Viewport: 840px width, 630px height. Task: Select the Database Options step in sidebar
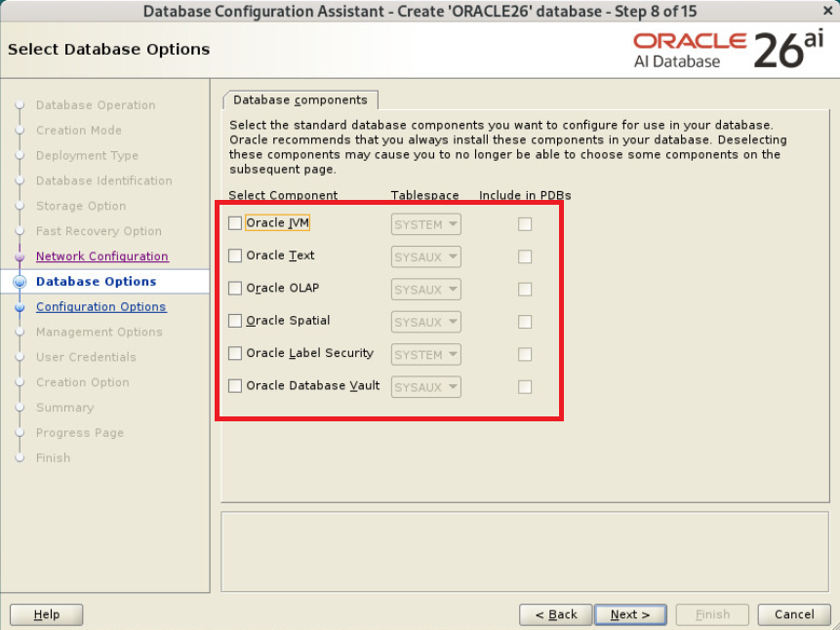pyautogui.click(x=97, y=281)
